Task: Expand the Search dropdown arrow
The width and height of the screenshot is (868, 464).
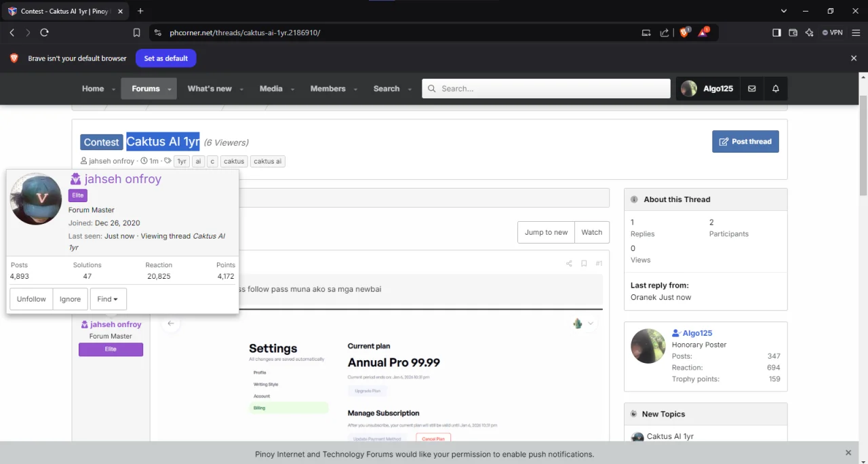Action: click(409, 89)
